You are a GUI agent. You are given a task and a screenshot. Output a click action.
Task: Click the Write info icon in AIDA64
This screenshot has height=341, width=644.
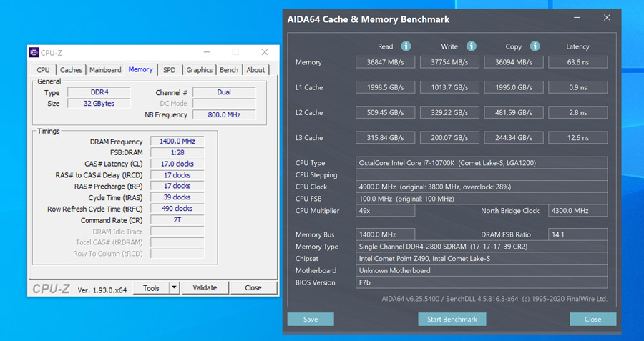click(x=471, y=46)
